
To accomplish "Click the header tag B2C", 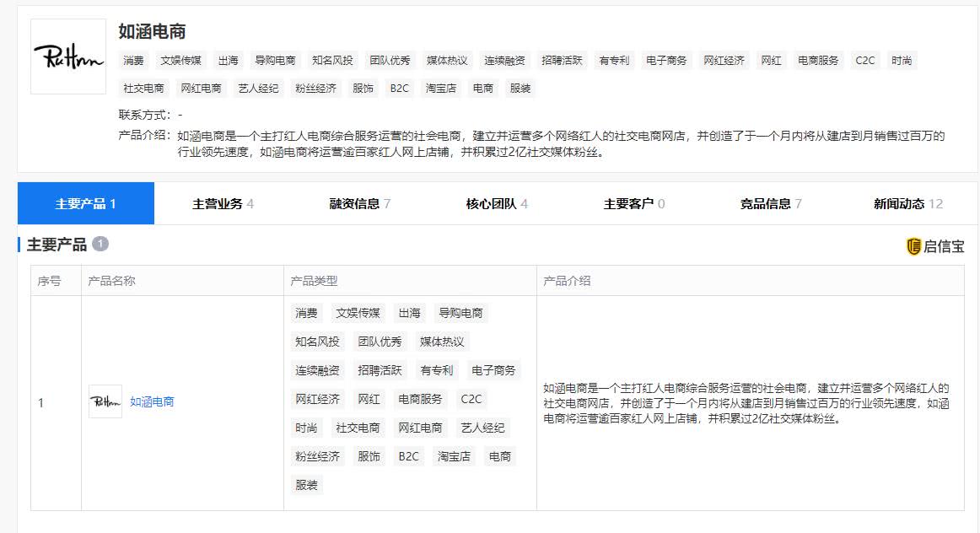I will (400, 88).
